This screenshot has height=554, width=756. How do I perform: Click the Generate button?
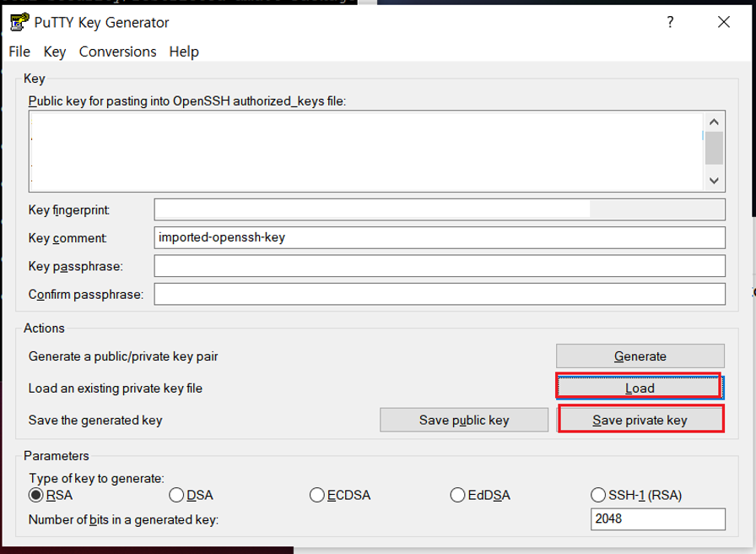tap(640, 356)
